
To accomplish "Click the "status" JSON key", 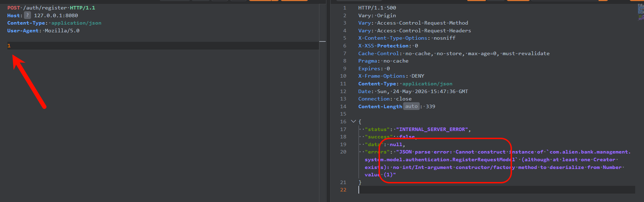I will point(377,129).
